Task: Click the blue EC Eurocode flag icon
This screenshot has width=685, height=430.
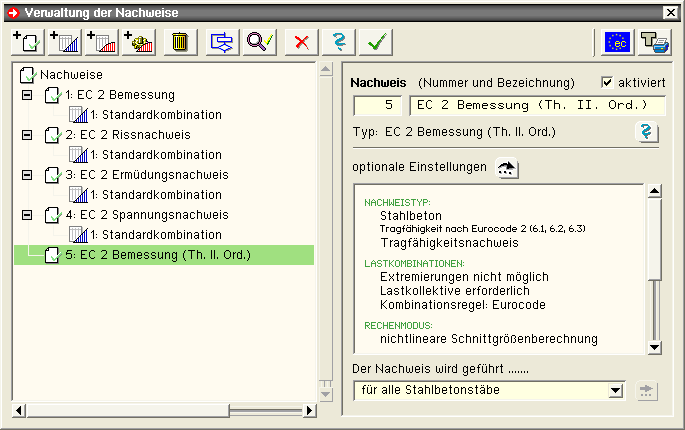Action: click(x=619, y=42)
